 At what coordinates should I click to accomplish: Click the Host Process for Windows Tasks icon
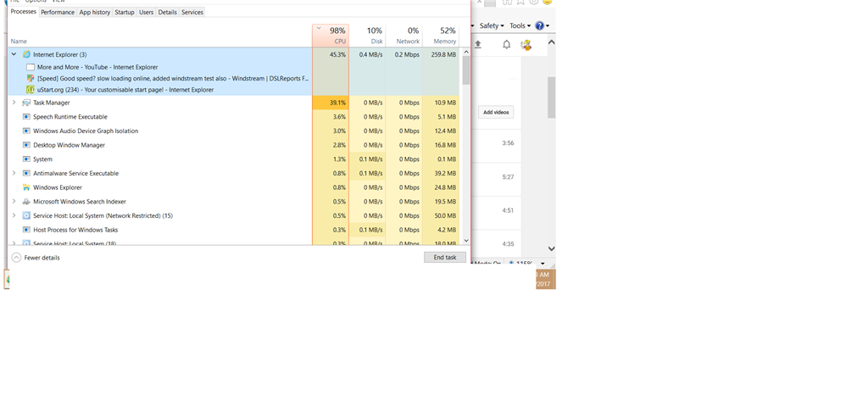click(26, 230)
